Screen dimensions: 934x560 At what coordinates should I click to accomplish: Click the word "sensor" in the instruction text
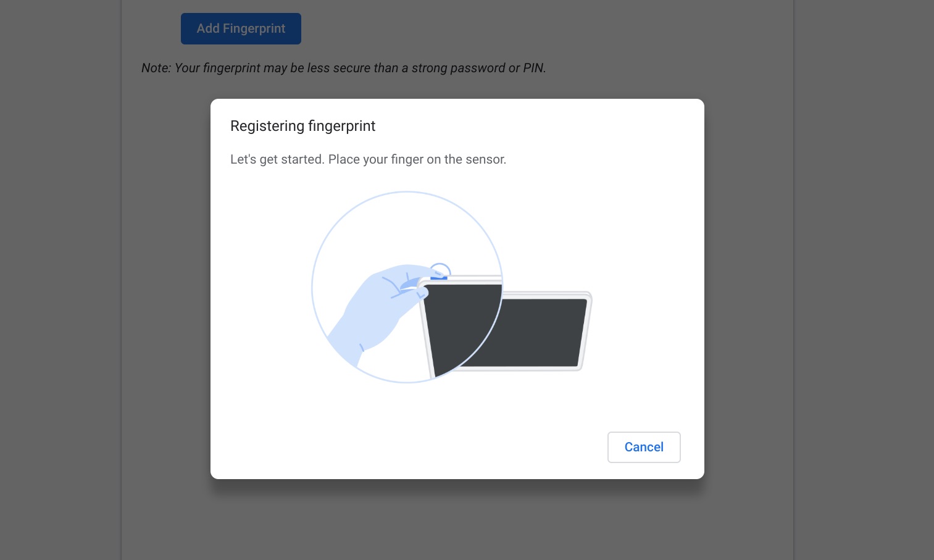[485, 159]
